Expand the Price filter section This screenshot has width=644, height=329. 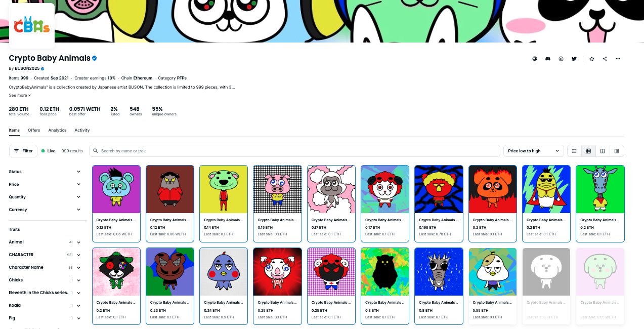point(45,184)
